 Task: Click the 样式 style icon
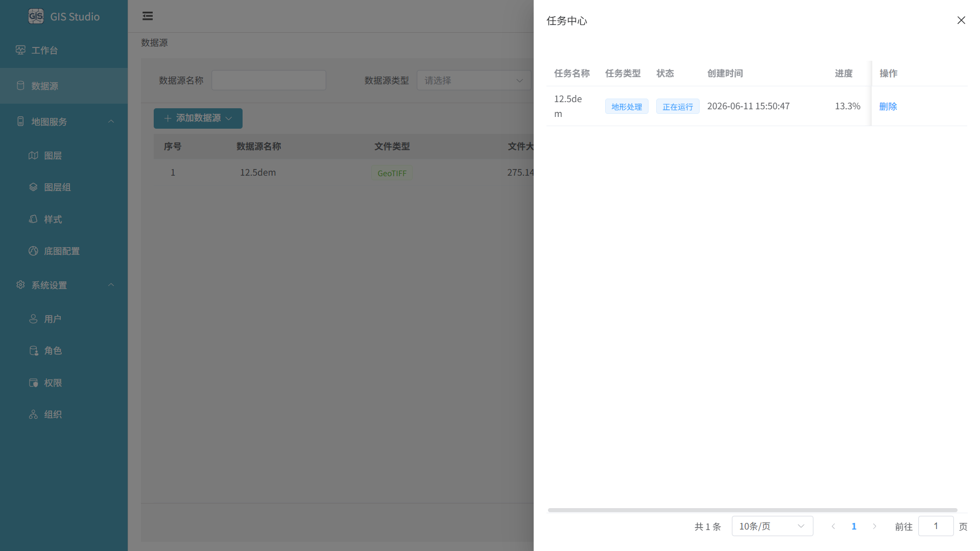pyautogui.click(x=33, y=219)
